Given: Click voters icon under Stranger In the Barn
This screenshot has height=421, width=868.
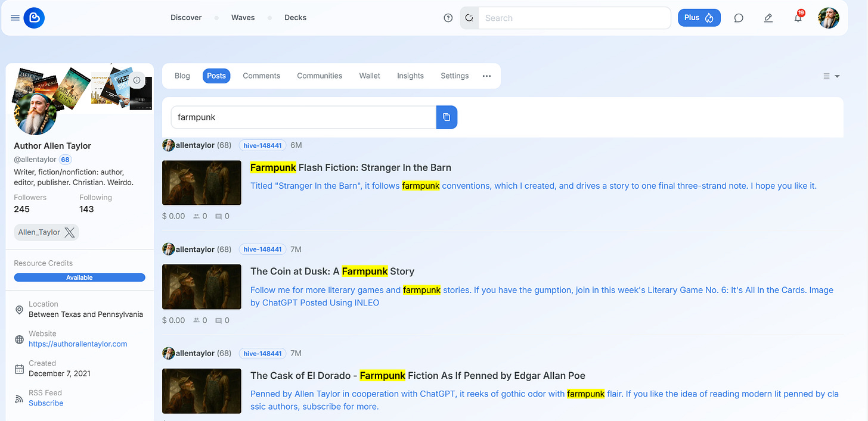Looking at the screenshot, I should pyautogui.click(x=197, y=216).
